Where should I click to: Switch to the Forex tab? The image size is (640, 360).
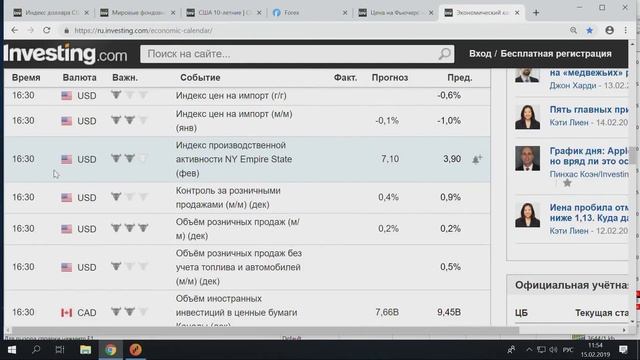pyautogui.click(x=309, y=13)
